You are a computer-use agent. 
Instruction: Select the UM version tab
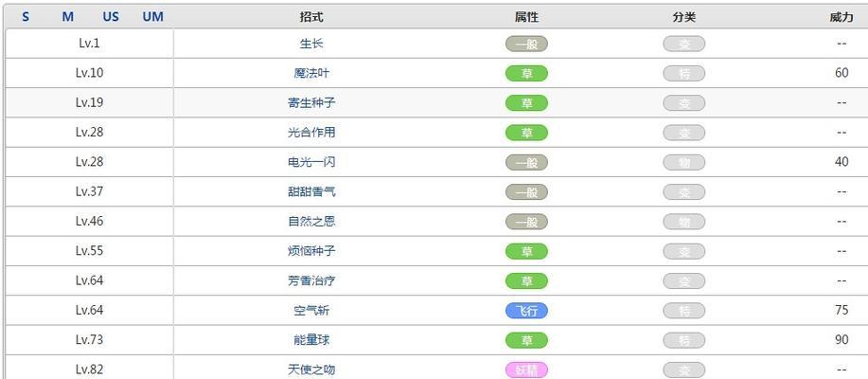pyautogui.click(x=152, y=16)
